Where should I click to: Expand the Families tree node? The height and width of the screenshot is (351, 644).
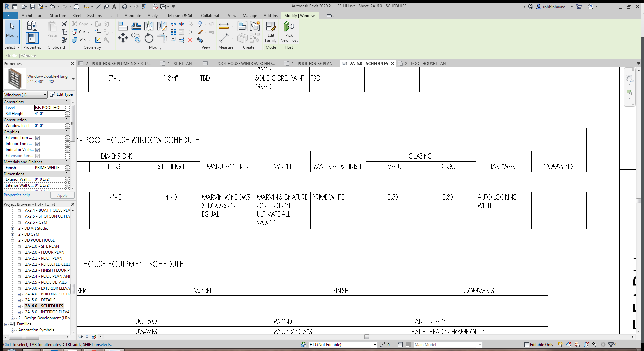[x=6, y=324]
